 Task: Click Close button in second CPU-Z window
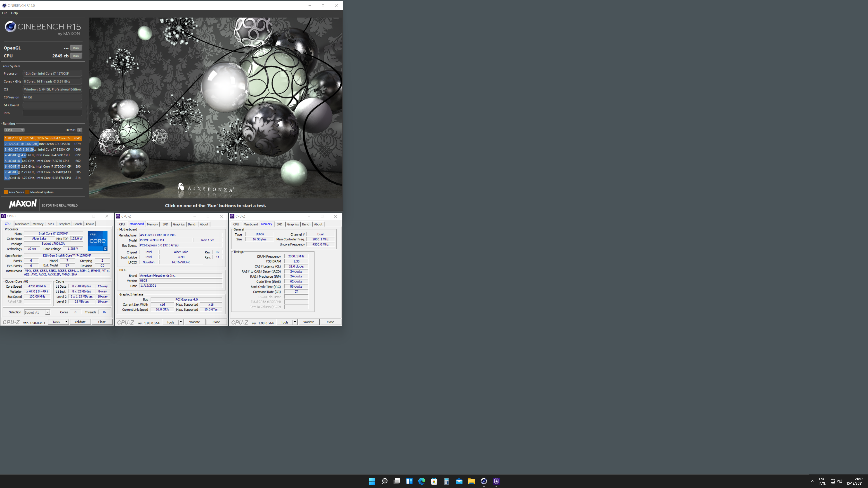(x=216, y=322)
